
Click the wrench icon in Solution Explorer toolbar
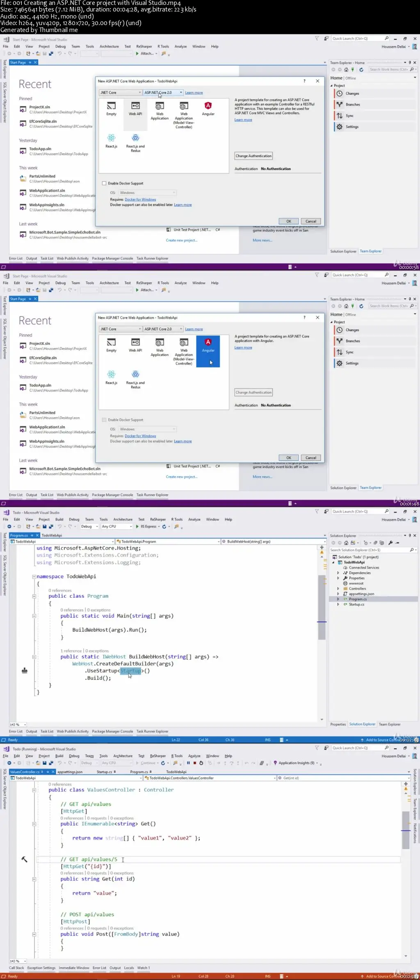(390, 543)
